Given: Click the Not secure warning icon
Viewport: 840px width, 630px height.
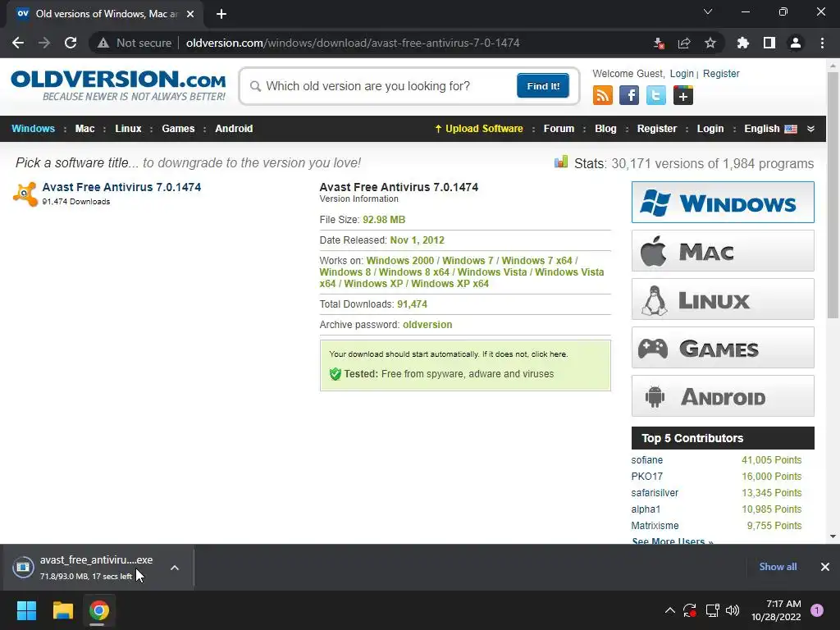Looking at the screenshot, I should coord(103,43).
